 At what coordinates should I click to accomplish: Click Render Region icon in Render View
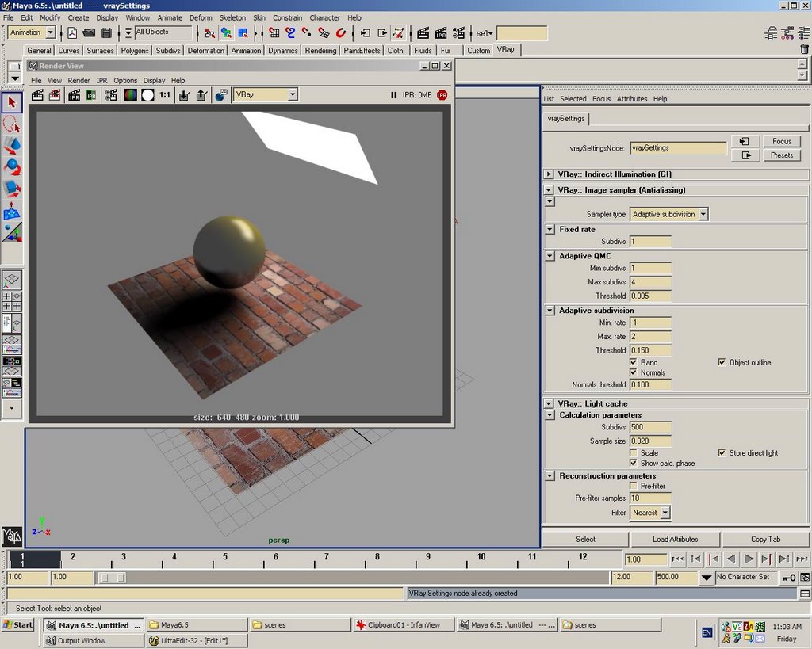[55, 95]
